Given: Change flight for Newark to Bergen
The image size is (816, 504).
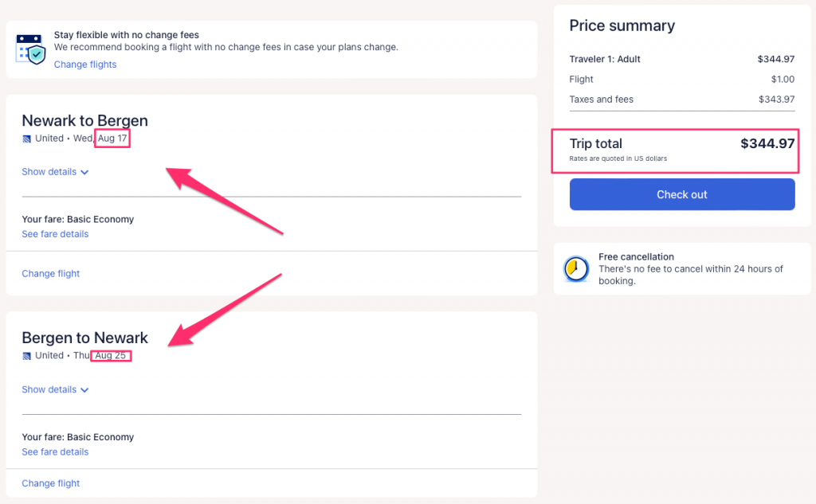Looking at the screenshot, I should click(51, 274).
